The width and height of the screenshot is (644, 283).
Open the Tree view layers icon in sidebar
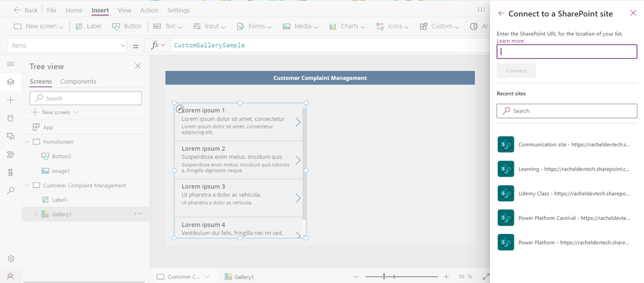(x=11, y=82)
